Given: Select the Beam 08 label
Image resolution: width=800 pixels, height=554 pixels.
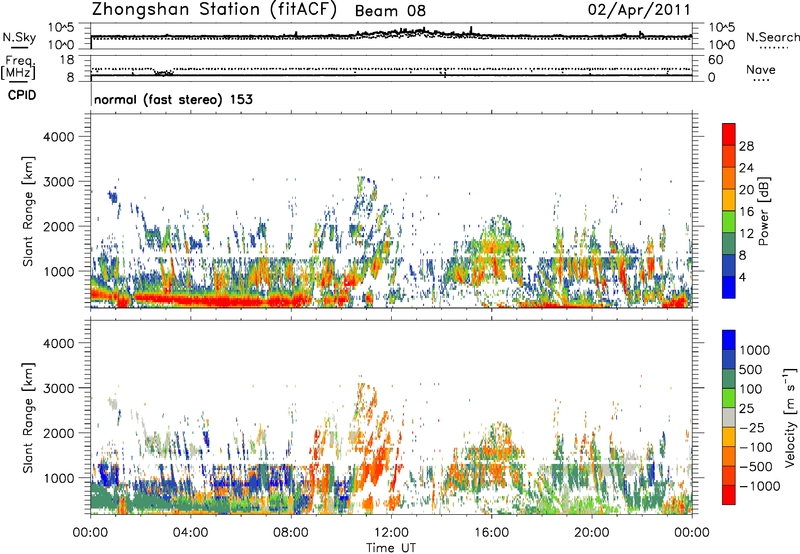Looking at the screenshot, I should [x=390, y=11].
